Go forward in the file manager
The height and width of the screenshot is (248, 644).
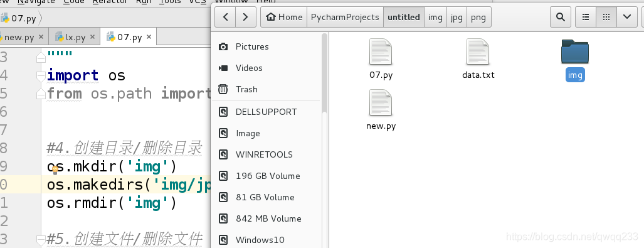245,17
